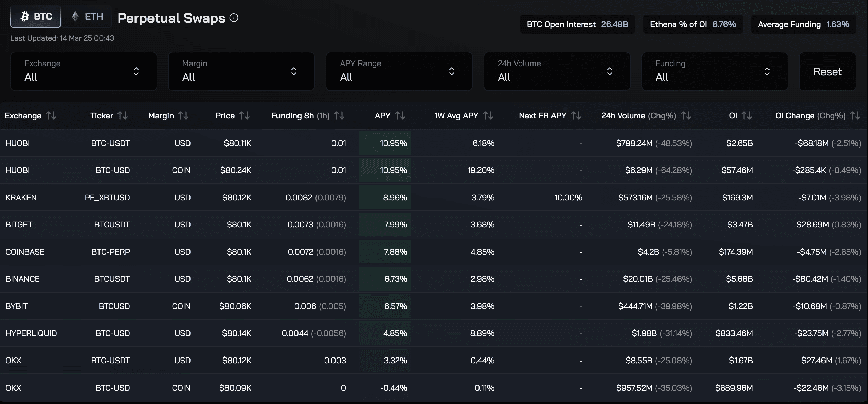868x404 pixels.
Task: Click OKX in the COIN margin row
Action: (14, 388)
